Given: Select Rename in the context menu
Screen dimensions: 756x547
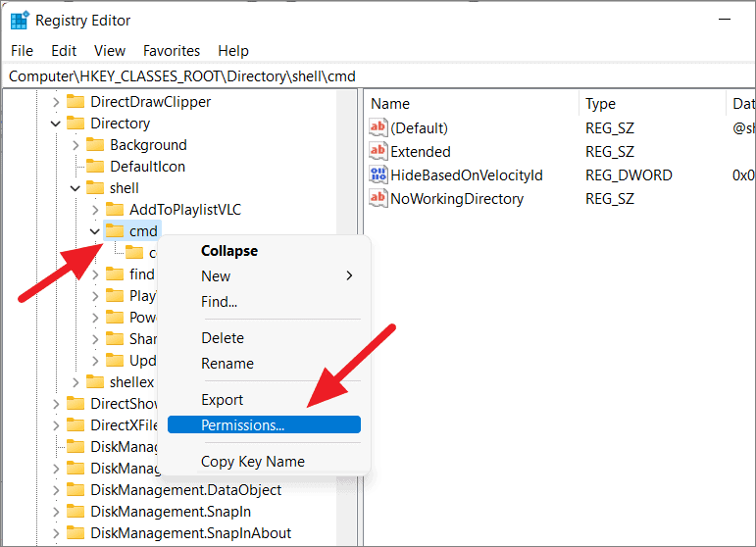Looking at the screenshot, I should [x=264, y=364].
